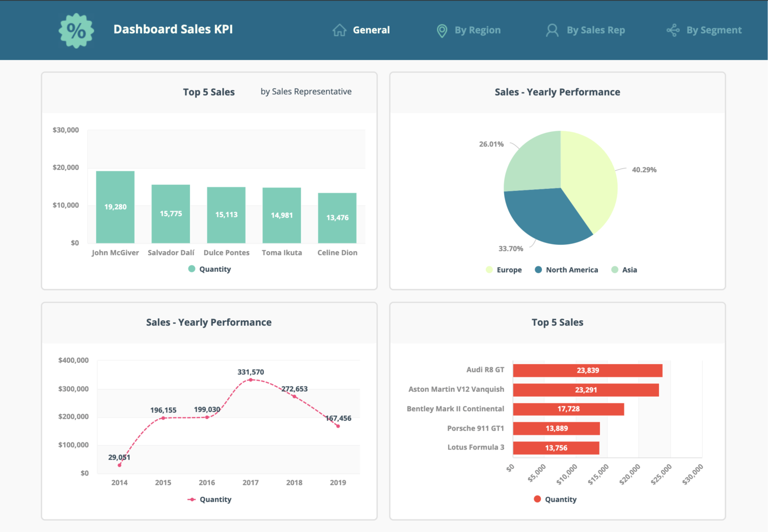Click the green Quantity legend dot

191,269
